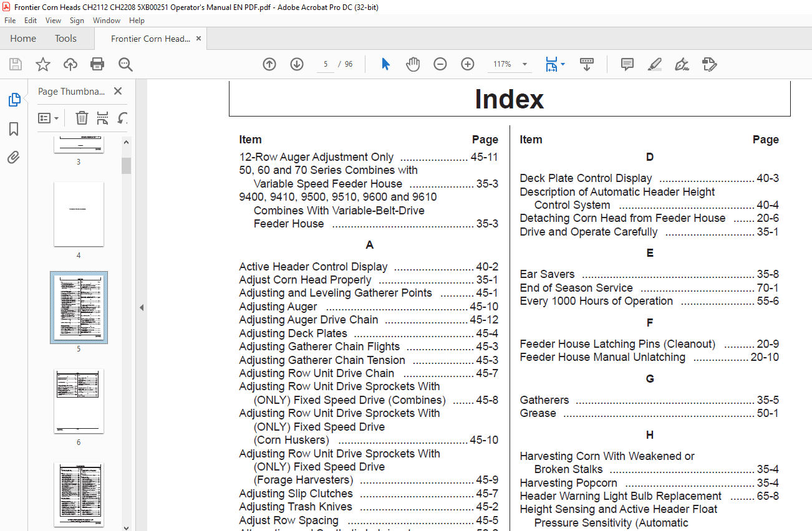The height and width of the screenshot is (531, 812).
Task: Print the document
Action: 97,64
